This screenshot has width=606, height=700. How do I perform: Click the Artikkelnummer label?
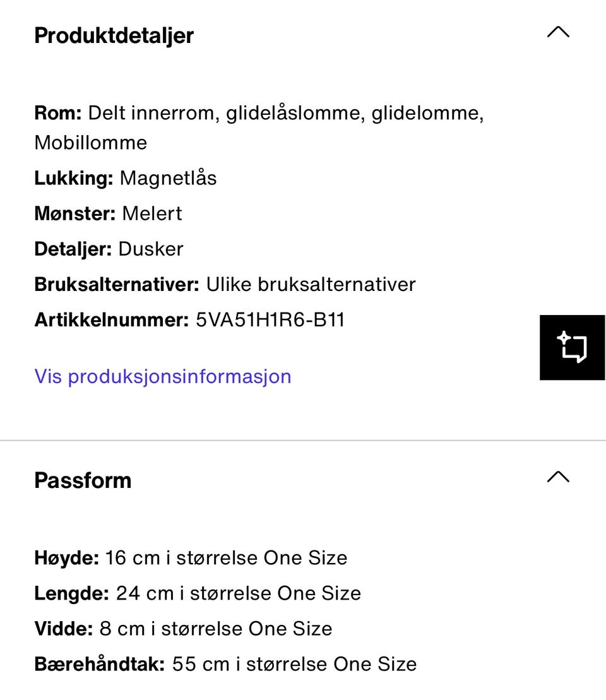(x=112, y=319)
